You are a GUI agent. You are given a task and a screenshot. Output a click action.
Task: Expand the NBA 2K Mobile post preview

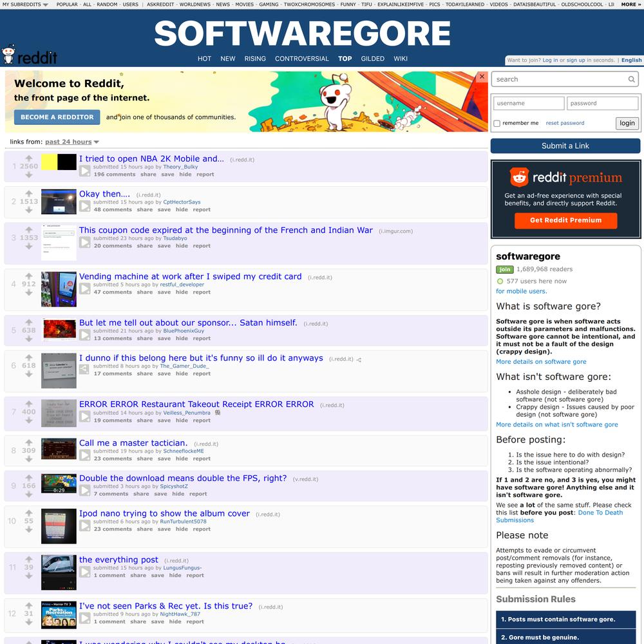(84, 171)
